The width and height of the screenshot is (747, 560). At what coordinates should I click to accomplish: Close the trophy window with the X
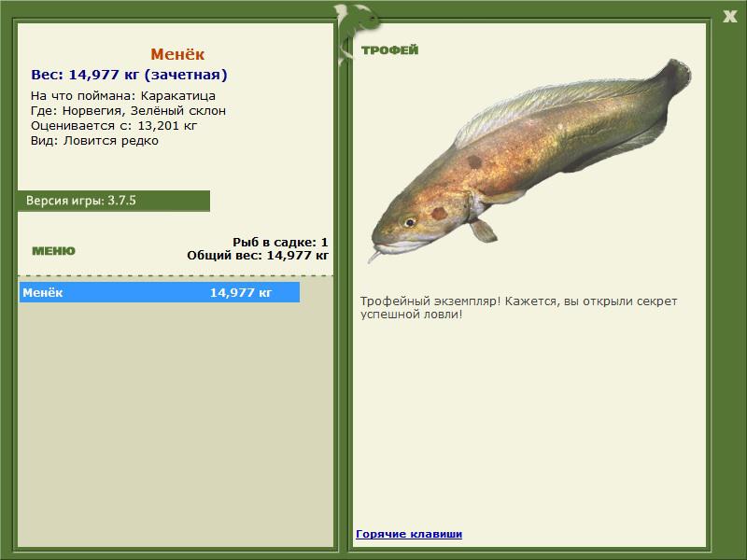pyautogui.click(x=729, y=17)
